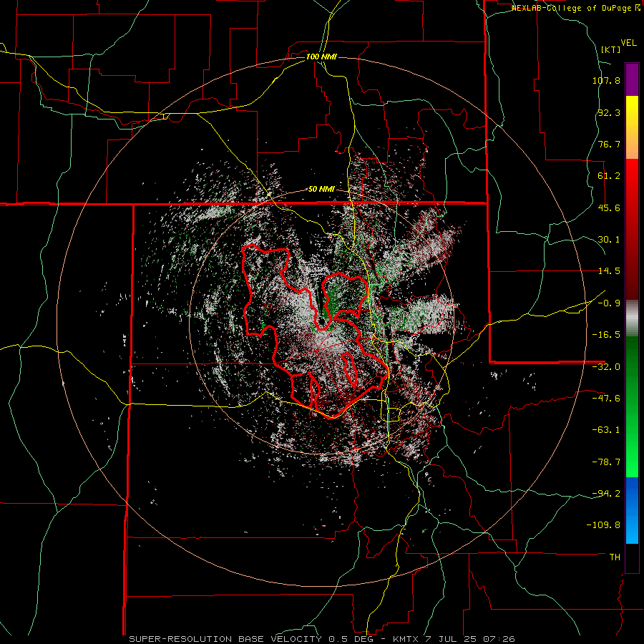Click the [KT] units label
644x644 pixels.
[611, 49]
